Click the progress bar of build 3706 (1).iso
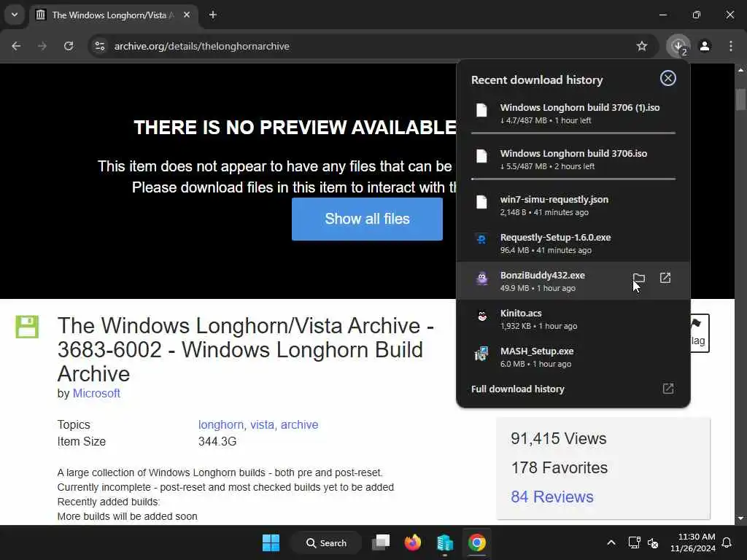 pyautogui.click(x=573, y=133)
